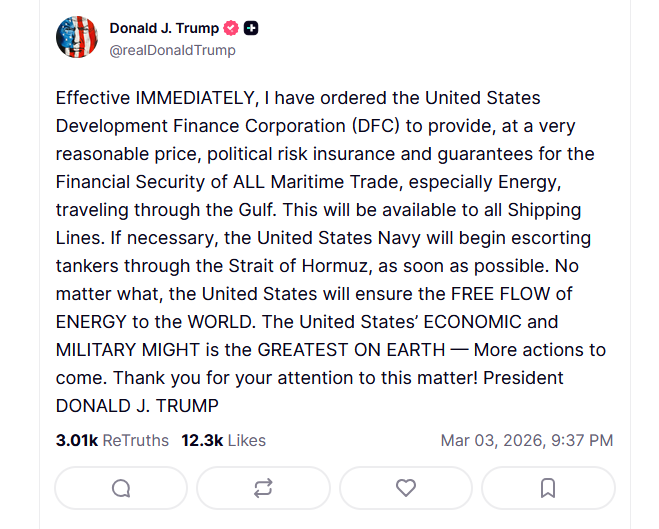Click the display name Donald J. Trump
This screenshot has width=659, height=529.
(x=163, y=28)
